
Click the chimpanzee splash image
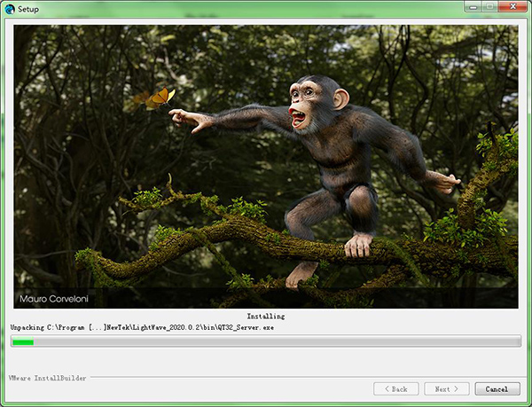tap(266, 166)
